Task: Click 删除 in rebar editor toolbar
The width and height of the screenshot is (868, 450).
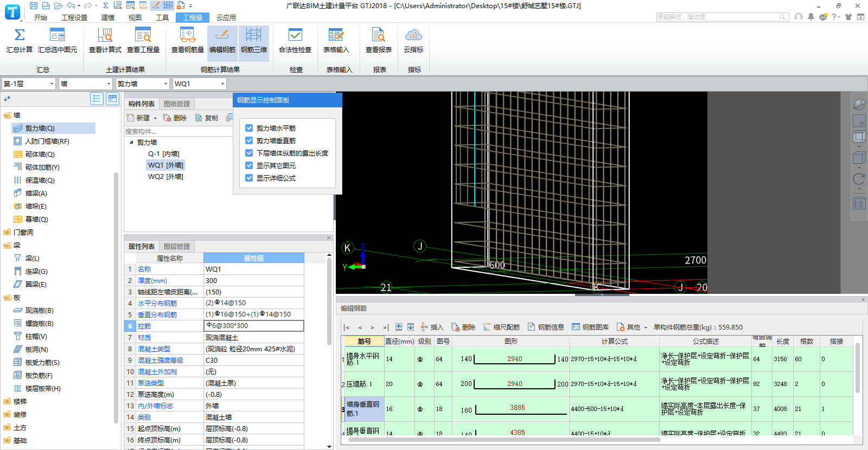Action: (464, 327)
